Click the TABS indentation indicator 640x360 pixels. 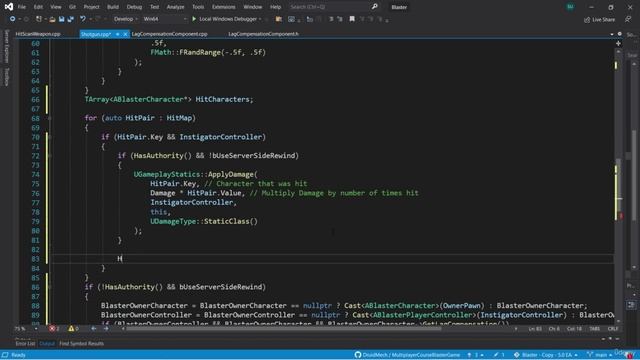(595, 328)
